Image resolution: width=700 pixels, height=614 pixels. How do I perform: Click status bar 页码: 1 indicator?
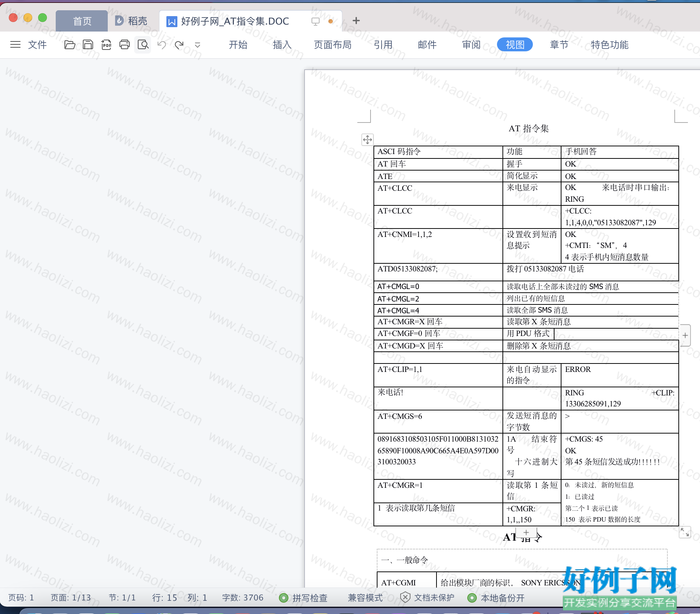21,597
